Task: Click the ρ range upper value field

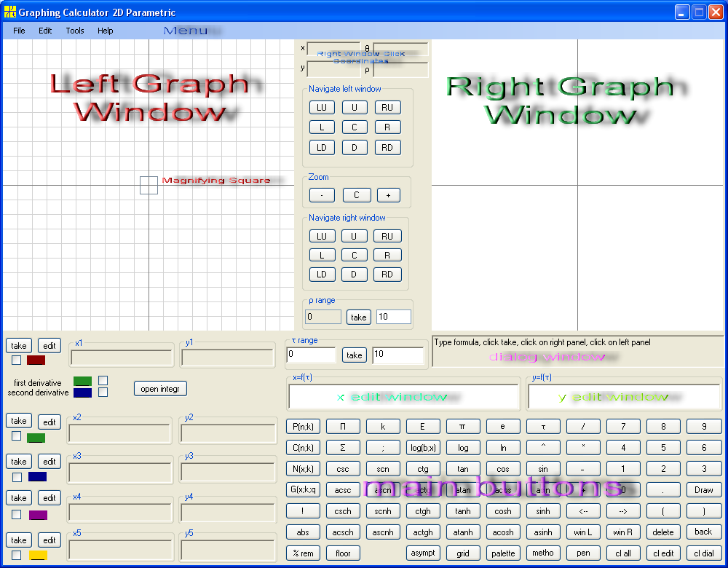Action: [393, 317]
